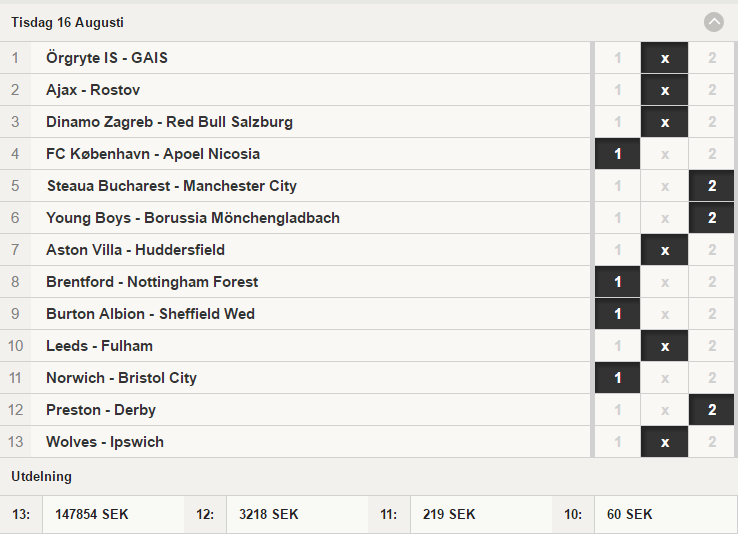Select x for Norwich - Bristol City
This screenshot has width=739, height=535.
click(x=665, y=379)
